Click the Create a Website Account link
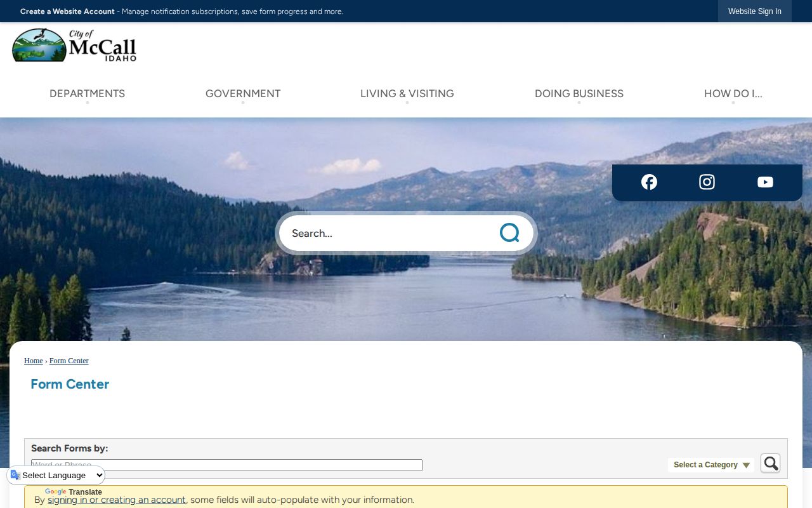Screen dimensions: 812x508 click(67, 11)
